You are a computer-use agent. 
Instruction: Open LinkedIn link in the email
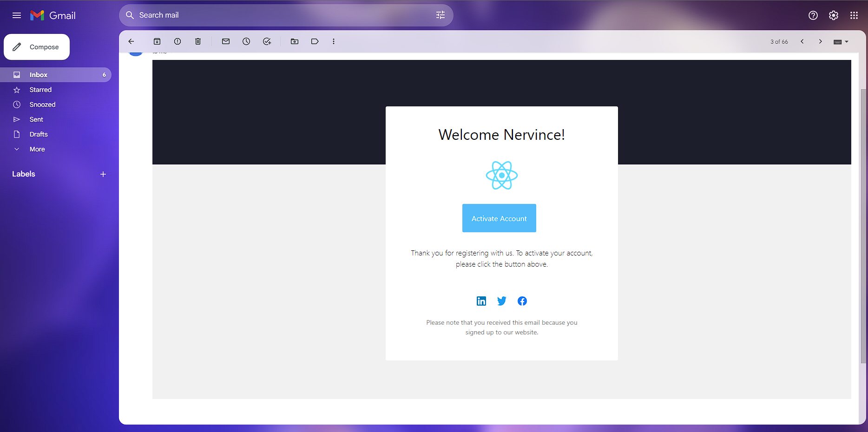tap(481, 301)
